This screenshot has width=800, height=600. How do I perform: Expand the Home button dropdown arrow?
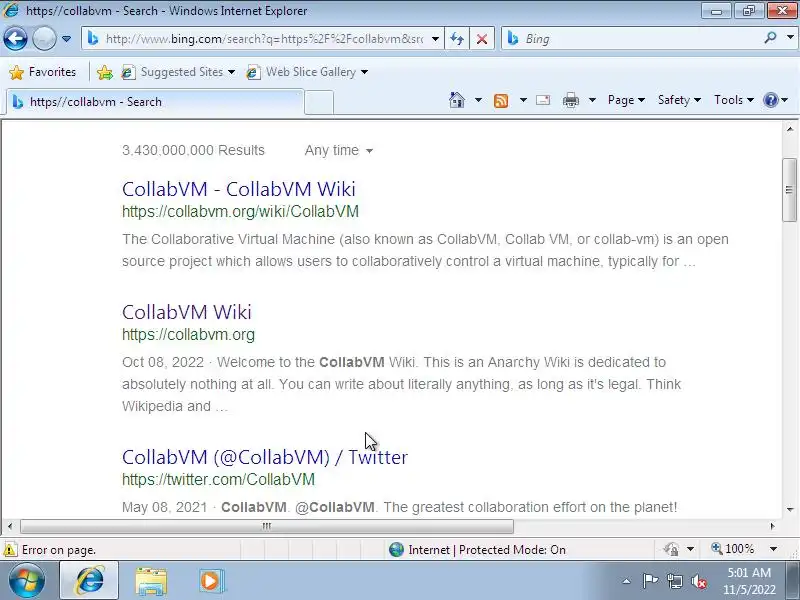click(x=478, y=100)
